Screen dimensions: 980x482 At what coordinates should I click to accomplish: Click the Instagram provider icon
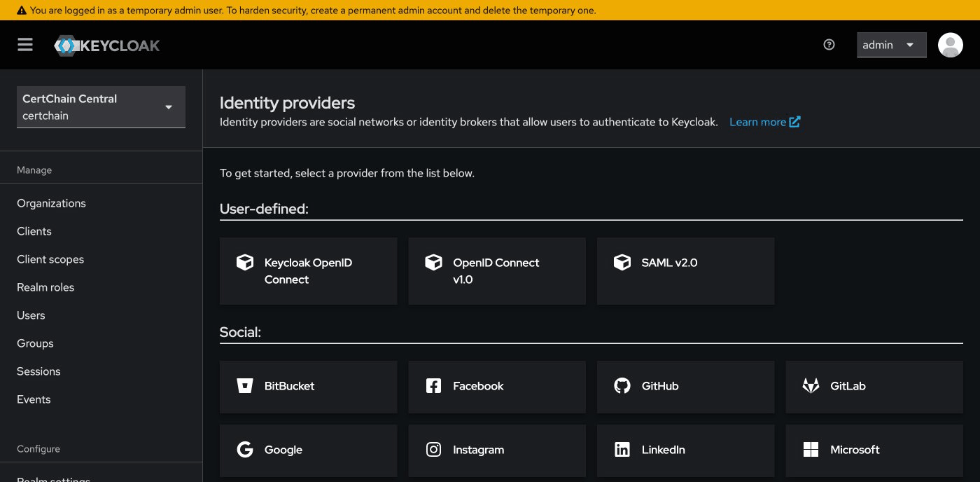click(433, 449)
